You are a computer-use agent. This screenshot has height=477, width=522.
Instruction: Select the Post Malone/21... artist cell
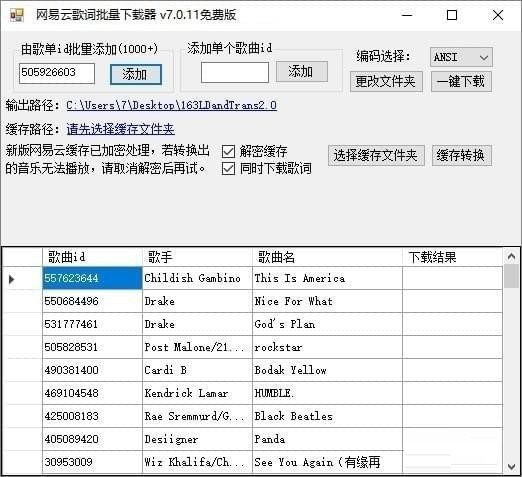pos(197,347)
